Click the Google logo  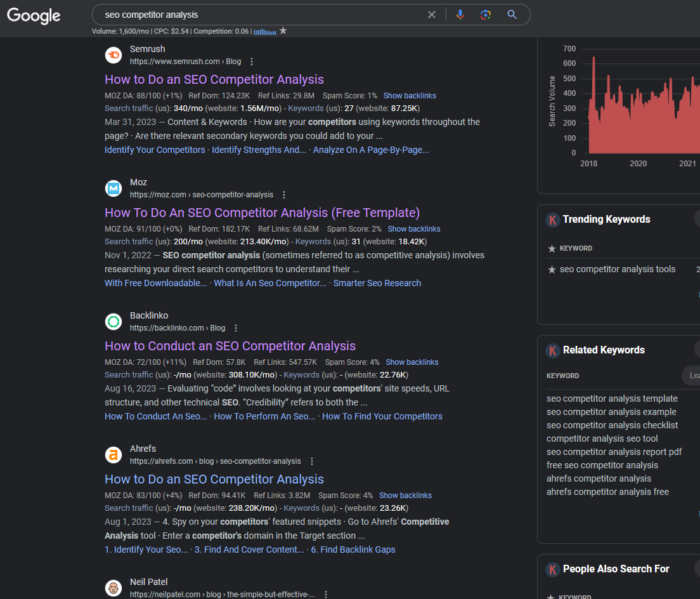33,16
